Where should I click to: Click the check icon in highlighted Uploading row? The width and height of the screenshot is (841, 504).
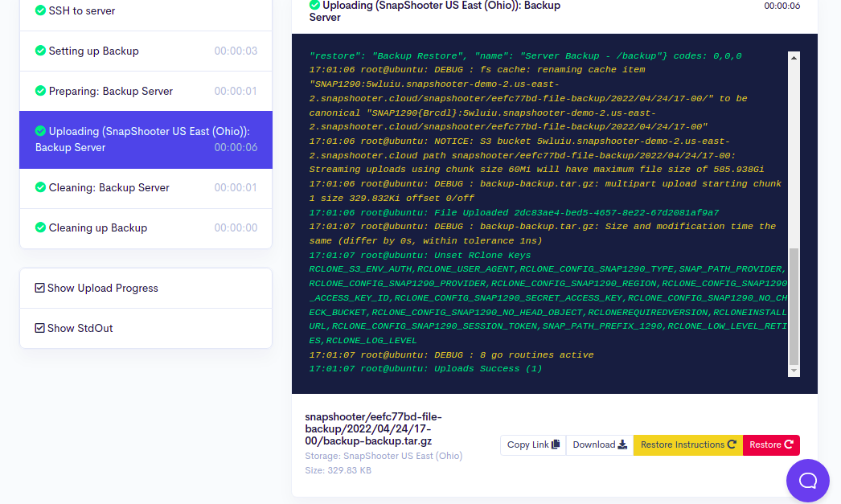coord(40,131)
